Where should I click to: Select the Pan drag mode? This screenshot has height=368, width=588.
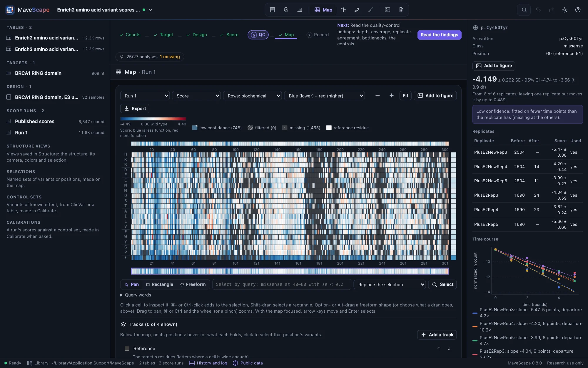point(132,284)
